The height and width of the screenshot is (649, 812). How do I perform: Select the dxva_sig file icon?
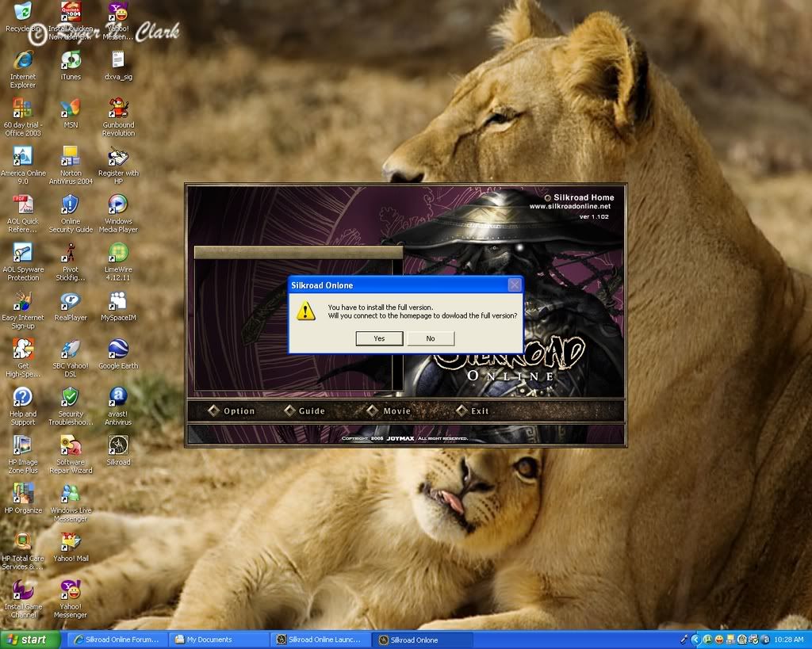(x=118, y=65)
